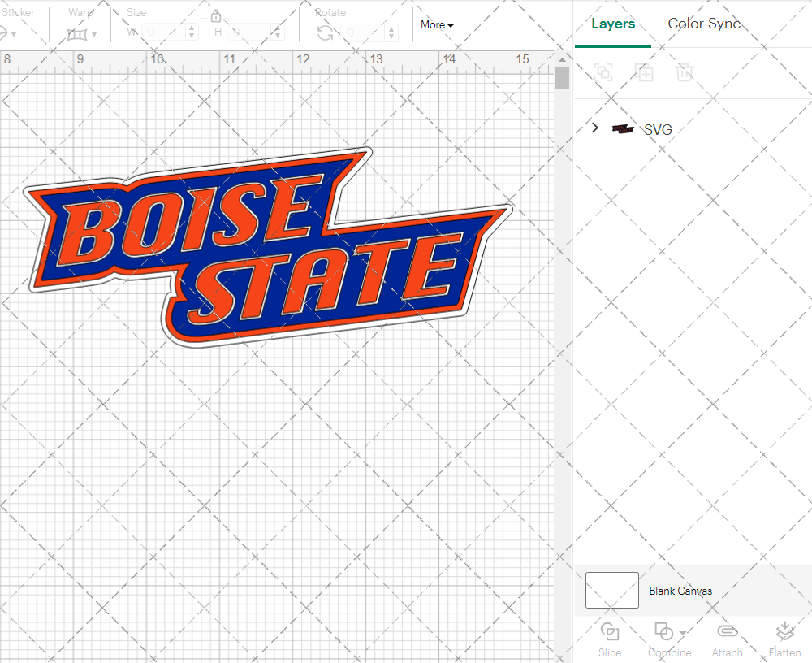Duplicate the selected layer
The image size is (812, 663).
tap(644, 72)
